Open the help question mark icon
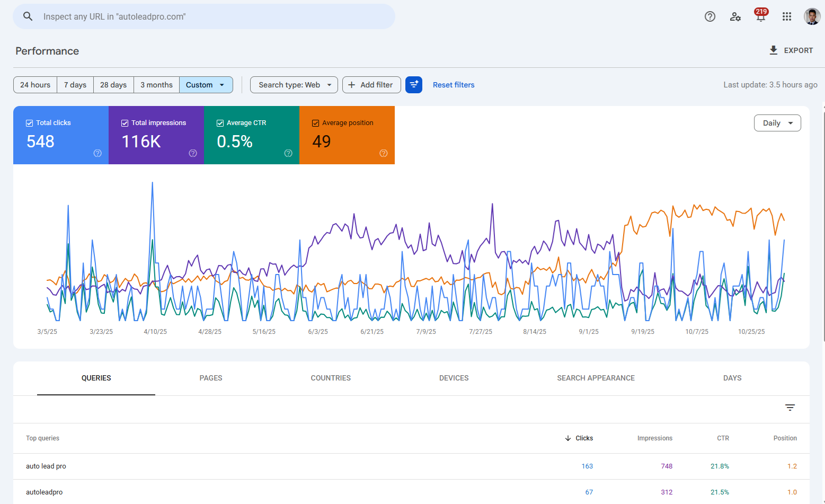 710,16
